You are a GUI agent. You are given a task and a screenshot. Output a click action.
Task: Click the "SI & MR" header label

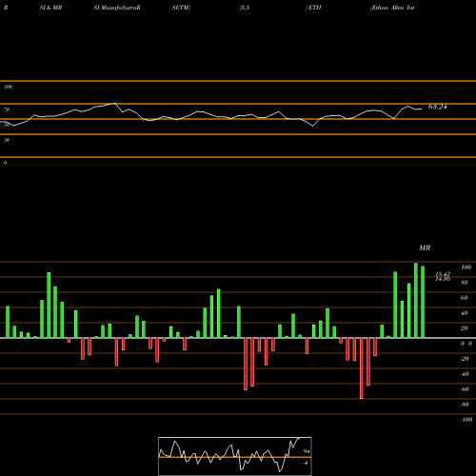(x=50, y=8)
